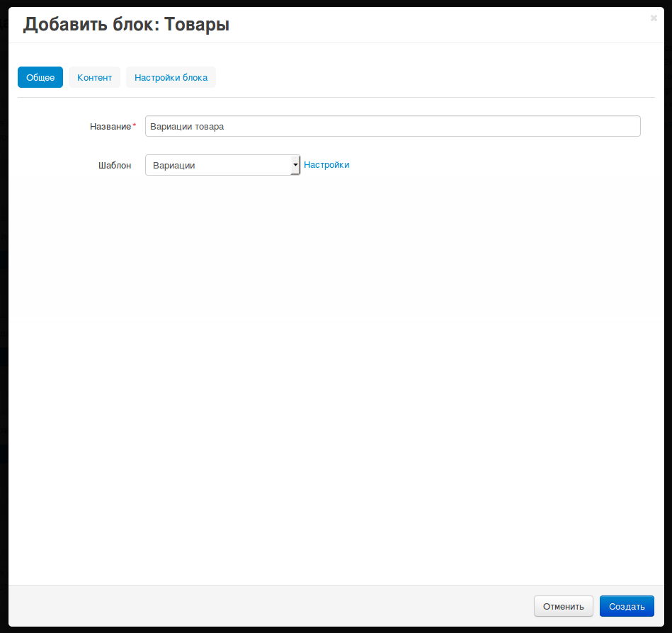Place cursor in the text Вариации товара
Viewport: 672px width, 633px height.
pos(187,126)
